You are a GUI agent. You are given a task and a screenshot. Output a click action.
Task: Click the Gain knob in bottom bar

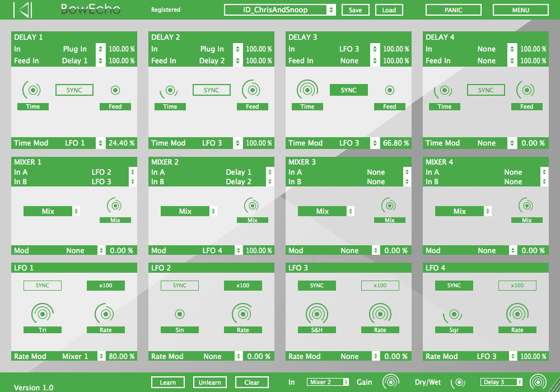[391, 382]
